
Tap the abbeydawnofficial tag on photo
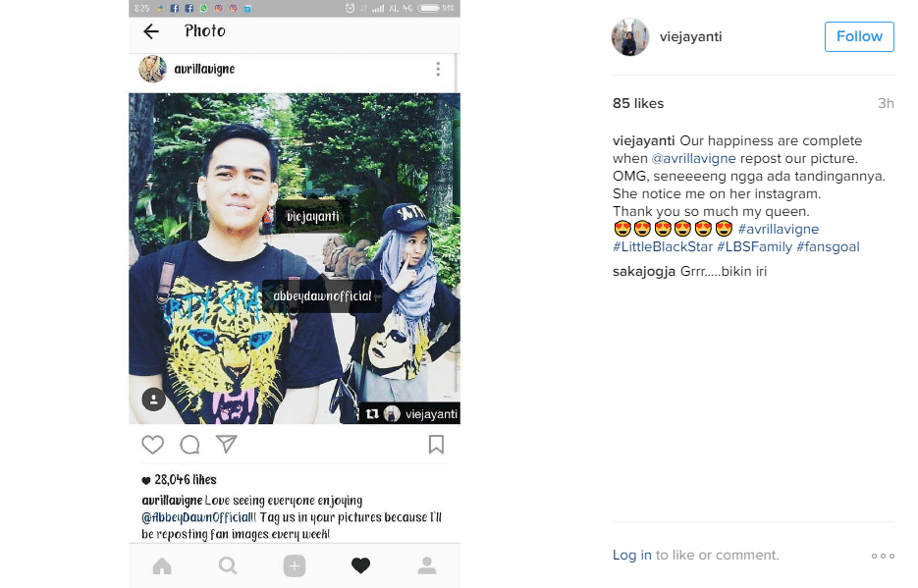point(322,296)
